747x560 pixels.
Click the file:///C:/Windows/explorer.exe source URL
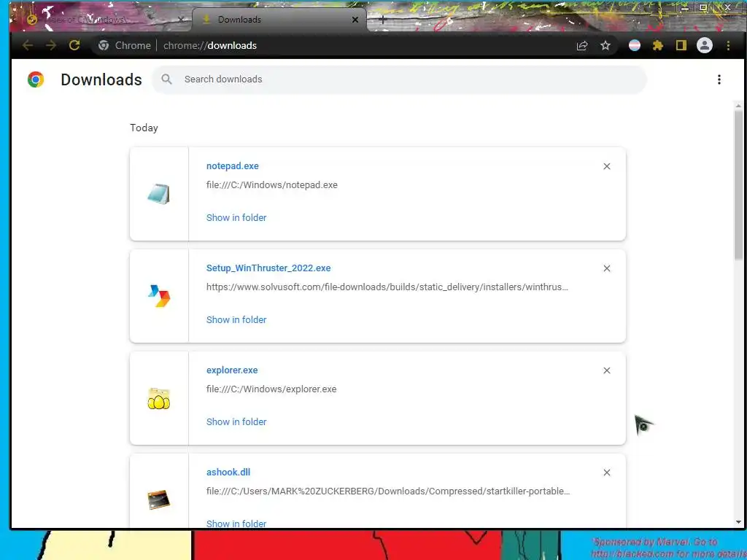(271, 389)
